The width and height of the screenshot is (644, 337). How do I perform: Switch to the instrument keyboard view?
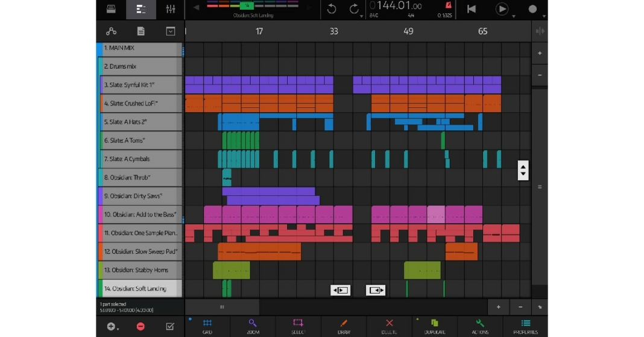click(111, 9)
